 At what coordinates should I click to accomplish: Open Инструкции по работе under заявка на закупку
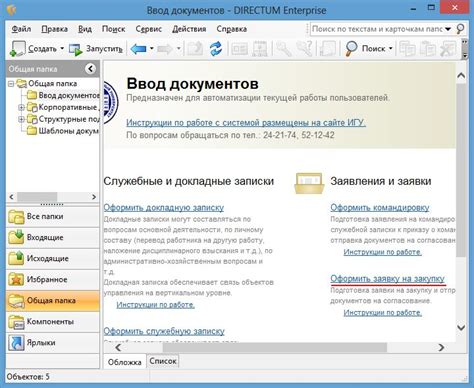(383, 313)
